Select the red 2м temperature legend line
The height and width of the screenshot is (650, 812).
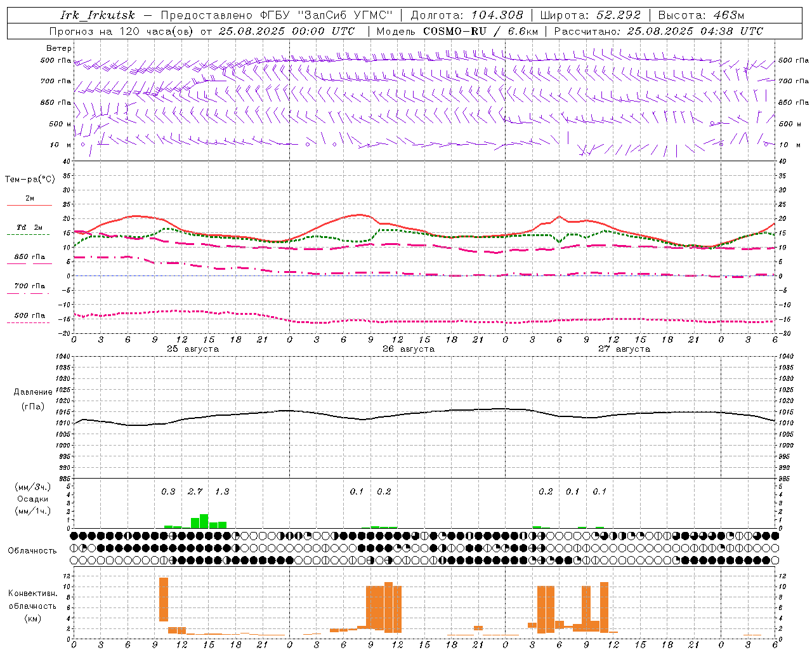(x=29, y=205)
